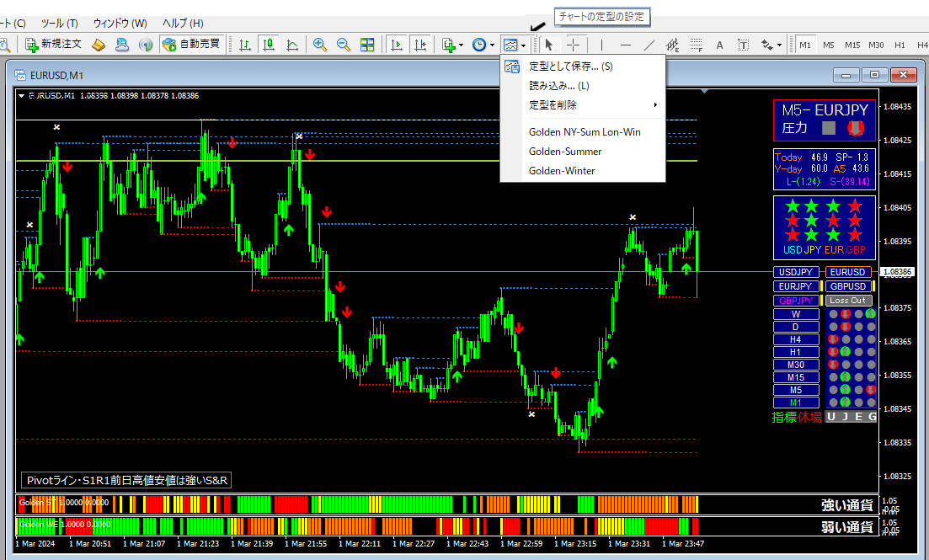Switch chart to M15 timeframe
The image size is (929, 560).
point(852,45)
